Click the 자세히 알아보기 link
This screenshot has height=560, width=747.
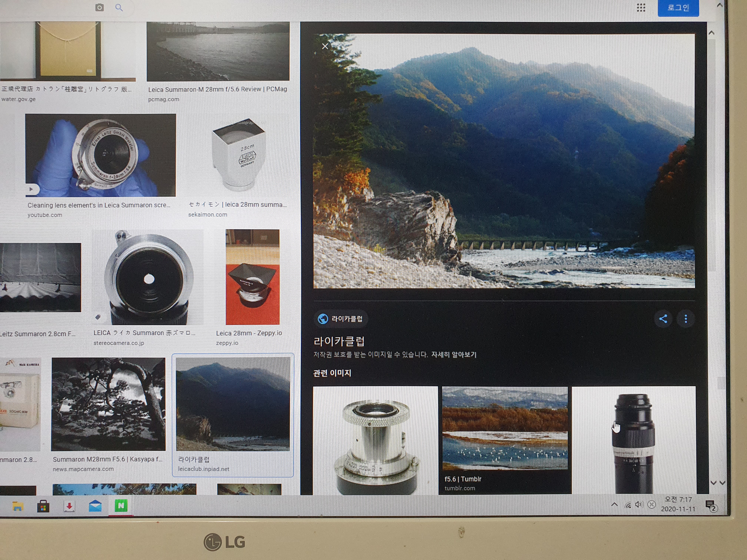point(454,355)
